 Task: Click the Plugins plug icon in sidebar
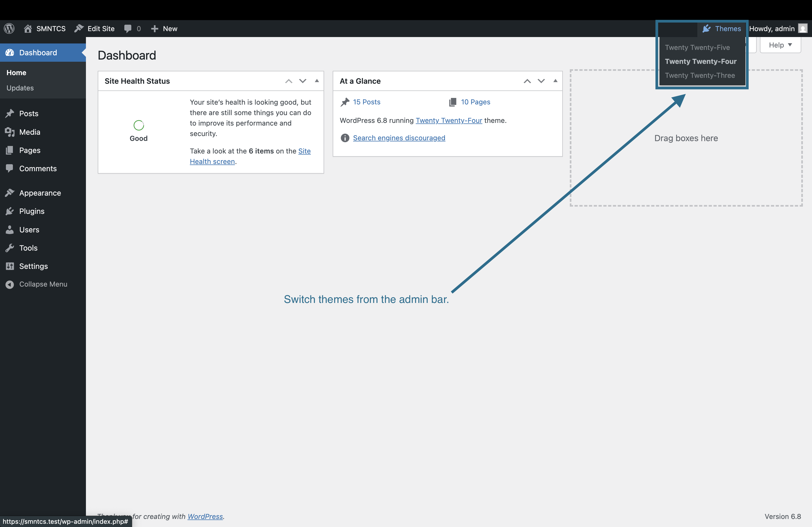pyautogui.click(x=10, y=211)
